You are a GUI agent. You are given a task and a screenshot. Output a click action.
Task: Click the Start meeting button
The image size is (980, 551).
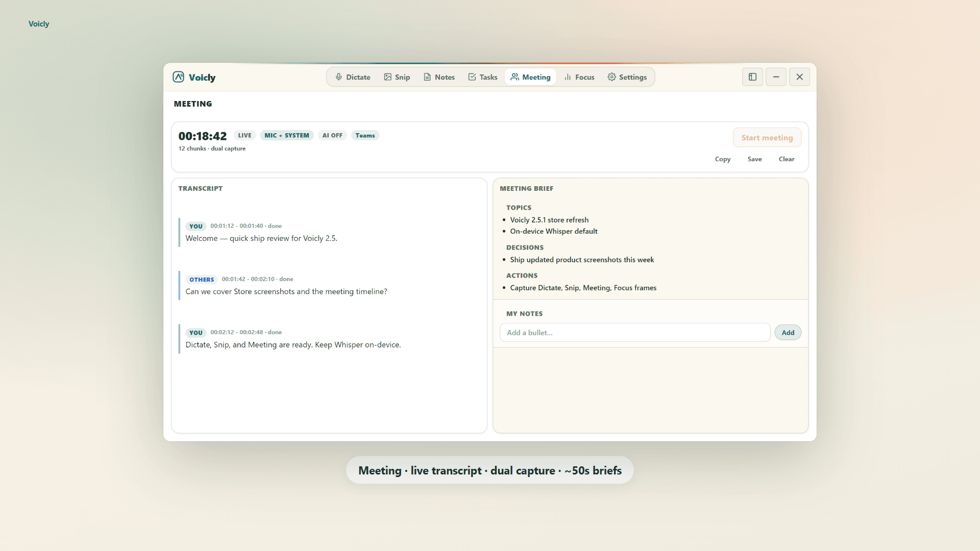(x=767, y=138)
